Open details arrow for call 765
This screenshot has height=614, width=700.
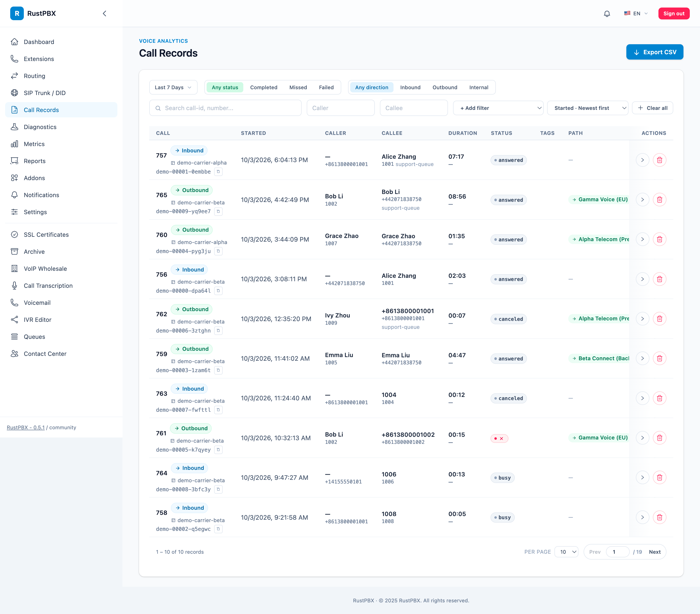coord(642,200)
